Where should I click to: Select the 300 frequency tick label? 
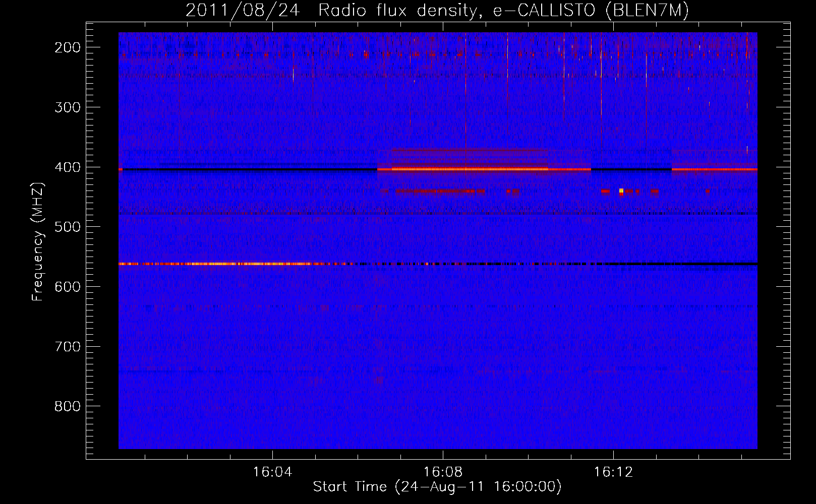pyautogui.click(x=68, y=107)
